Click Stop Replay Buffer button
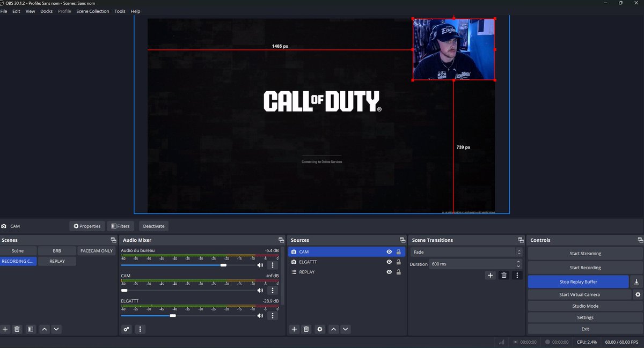The width and height of the screenshot is (644, 348). click(578, 282)
